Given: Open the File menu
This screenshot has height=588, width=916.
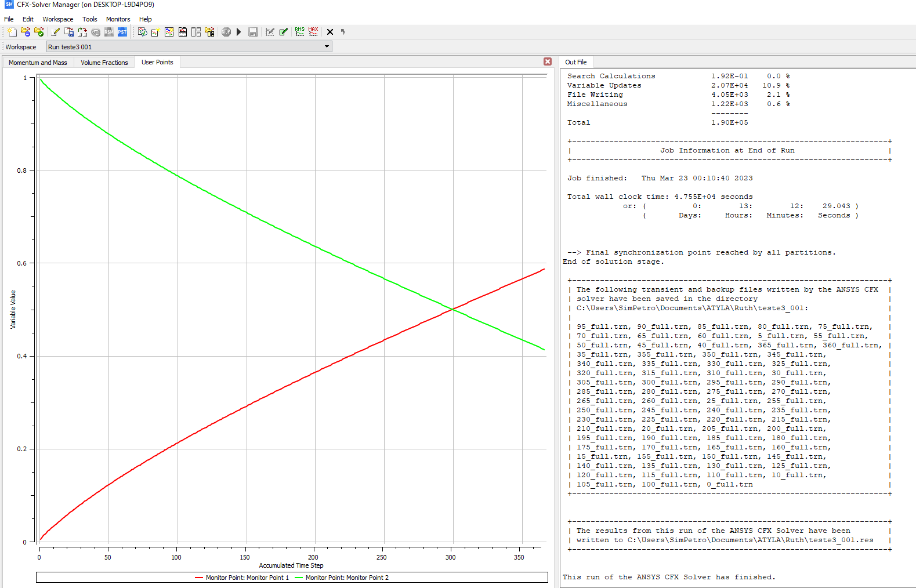Looking at the screenshot, I should [x=9, y=19].
